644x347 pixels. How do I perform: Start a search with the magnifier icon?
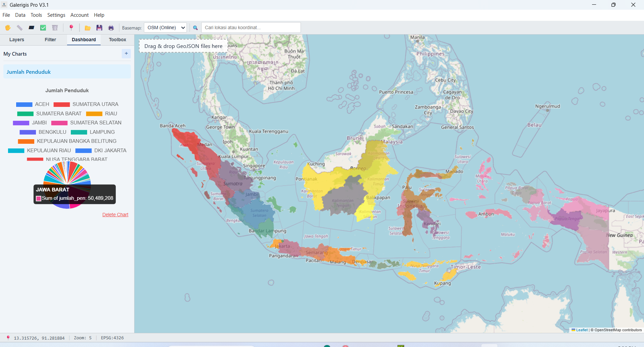195,27
